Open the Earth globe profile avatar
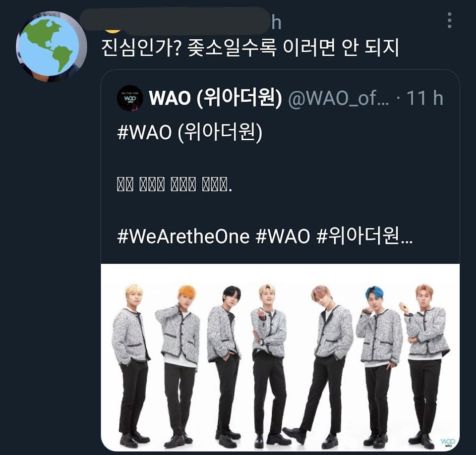476x455 pixels. (51, 47)
